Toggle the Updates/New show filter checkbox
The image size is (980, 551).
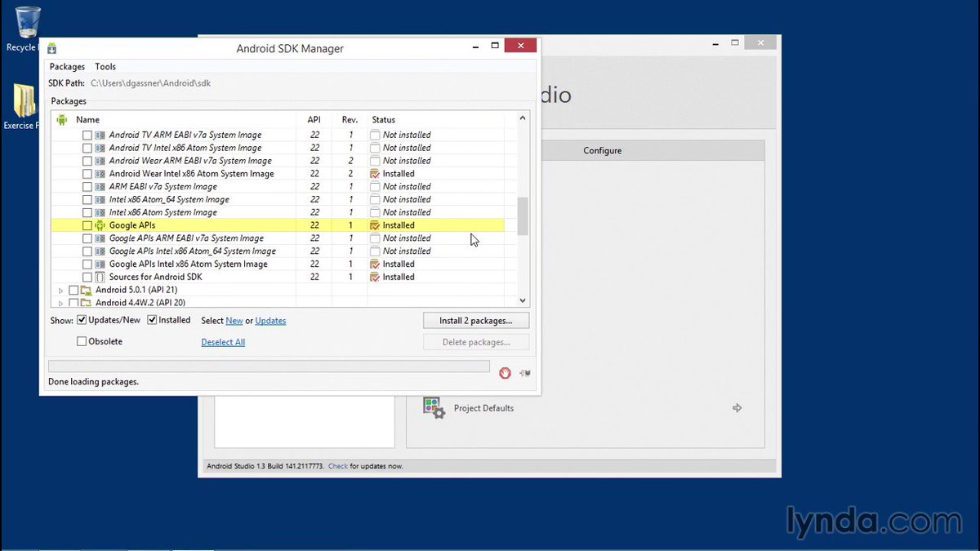(x=82, y=320)
